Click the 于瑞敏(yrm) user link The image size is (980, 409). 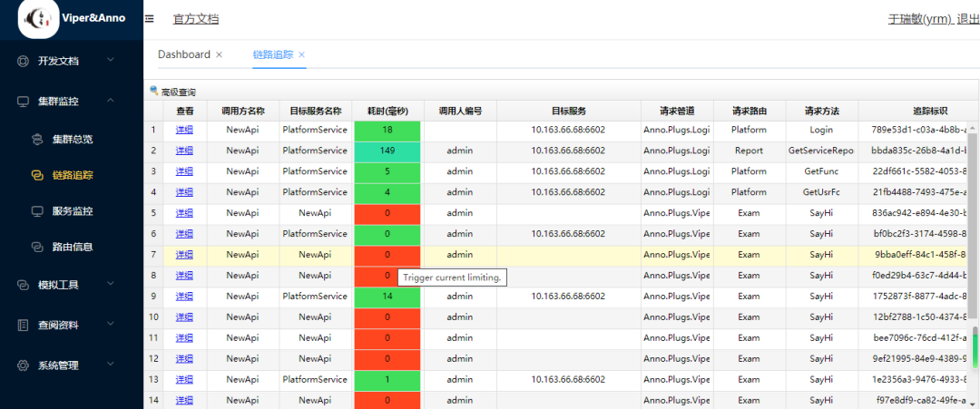(920, 19)
